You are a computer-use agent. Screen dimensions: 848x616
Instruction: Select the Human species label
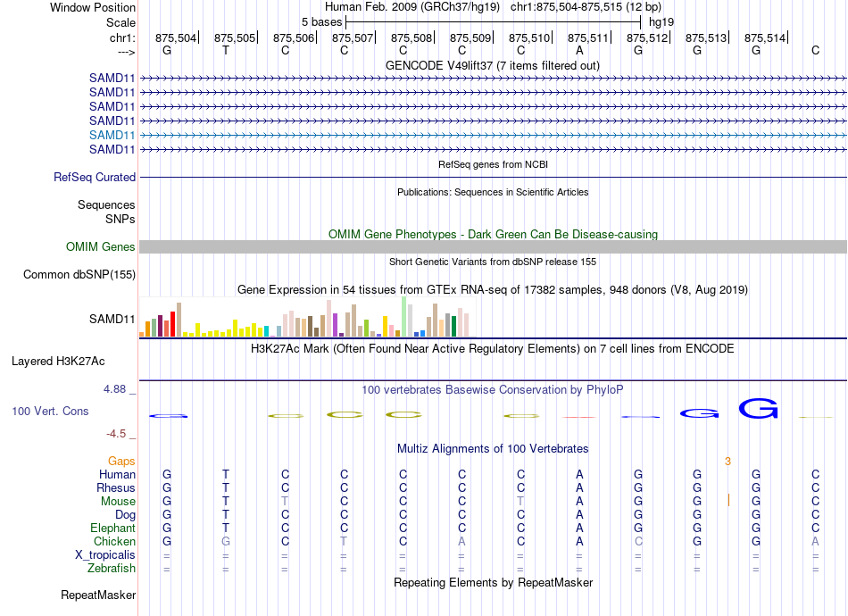pos(117,475)
